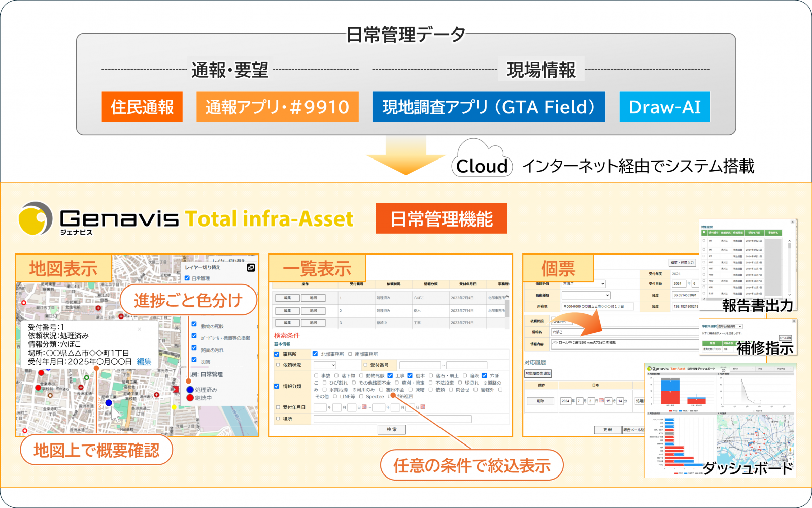Screen dimensions: 812x508
Task: Expand the 損傷種類 dropdown
Action: pos(586,295)
